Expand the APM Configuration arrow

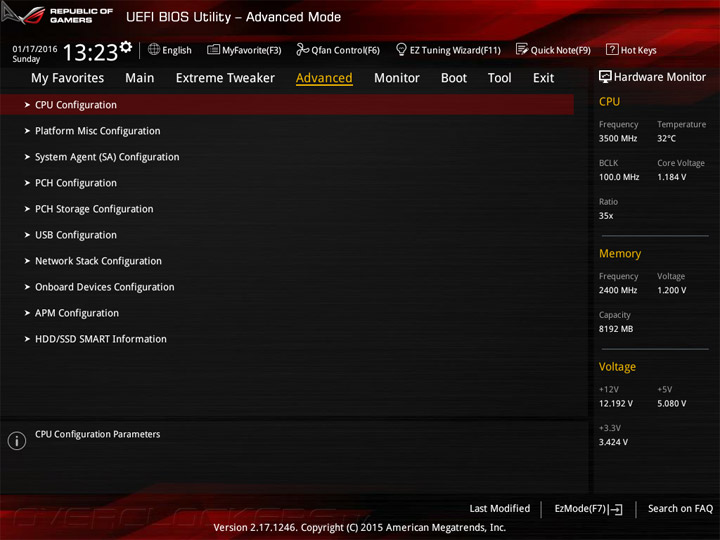click(x=27, y=313)
